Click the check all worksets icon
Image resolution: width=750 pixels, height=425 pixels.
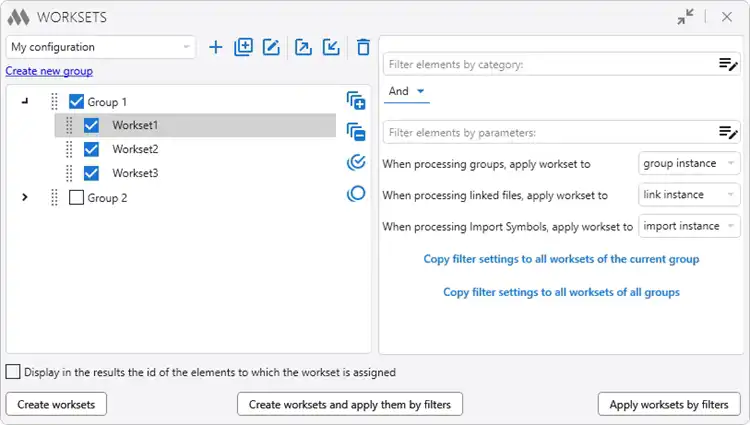(356, 163)
